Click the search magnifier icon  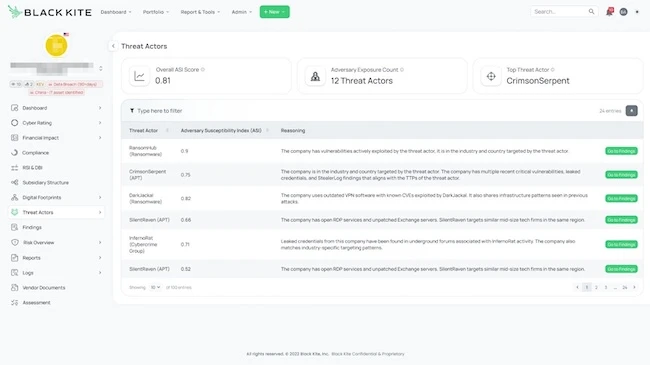point(592,12)
